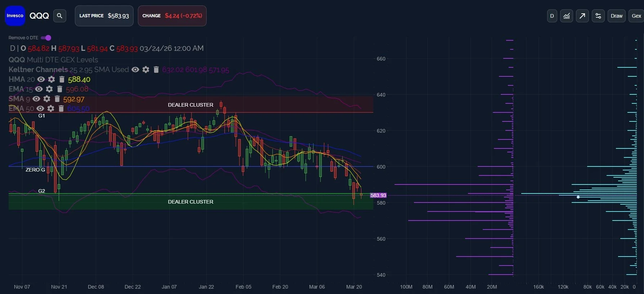Click the lower DEALER CLUSTER label
Screen dimensions: 644x294
coord(190,202)
